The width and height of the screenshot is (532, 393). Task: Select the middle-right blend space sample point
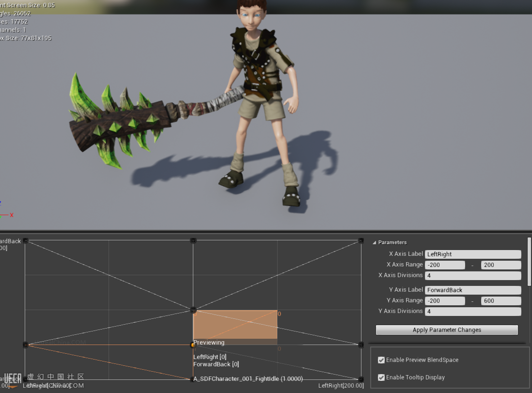[x=360, y=345]
